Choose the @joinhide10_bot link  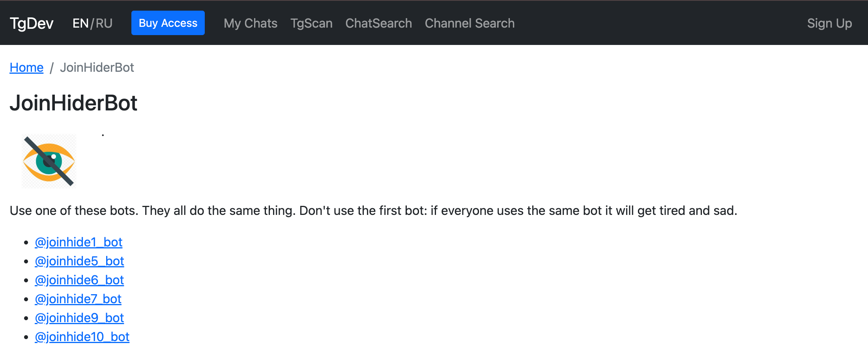pos(82,337)
